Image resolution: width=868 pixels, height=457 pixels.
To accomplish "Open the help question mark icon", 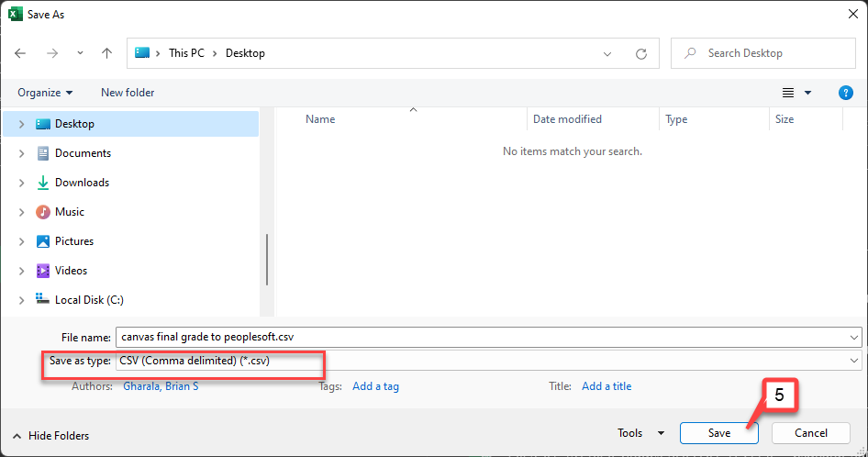I will (845, 93).
